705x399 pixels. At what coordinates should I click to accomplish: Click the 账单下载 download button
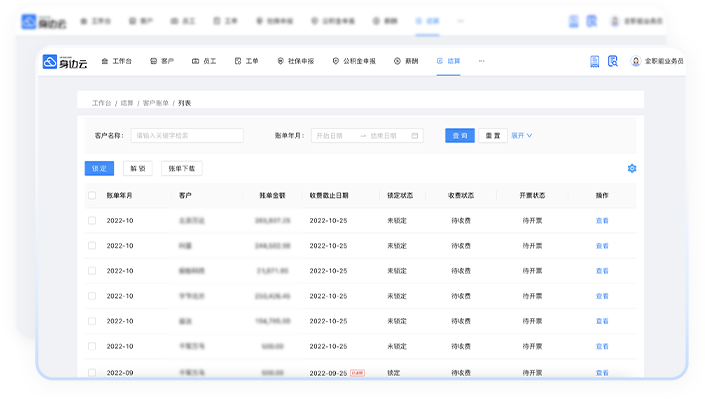[x=182, y=168]
